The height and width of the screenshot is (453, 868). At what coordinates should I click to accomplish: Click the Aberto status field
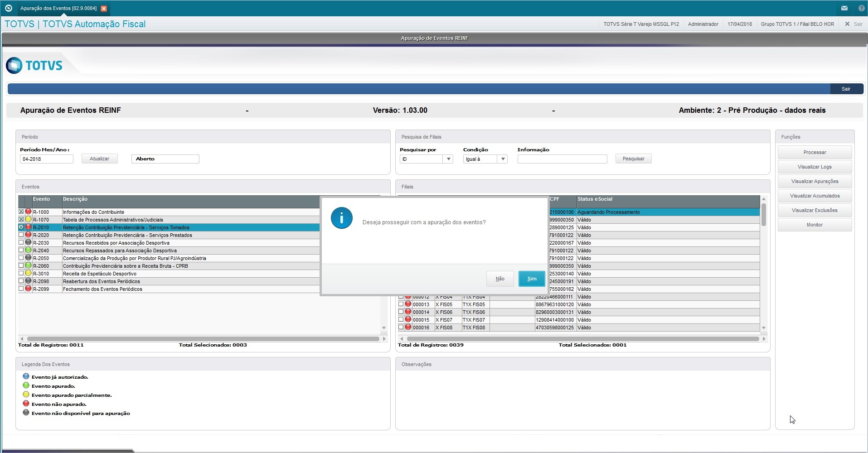tap(165, 159)
